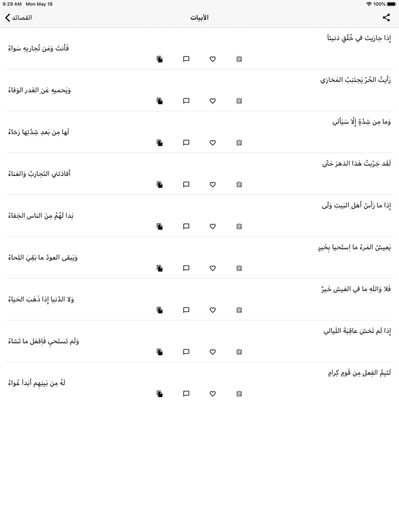This screenshot has width=399, height=532.
Task: Favorite the verse "لئيم الفعل من قوم كرام"
Action: [213, 394]
